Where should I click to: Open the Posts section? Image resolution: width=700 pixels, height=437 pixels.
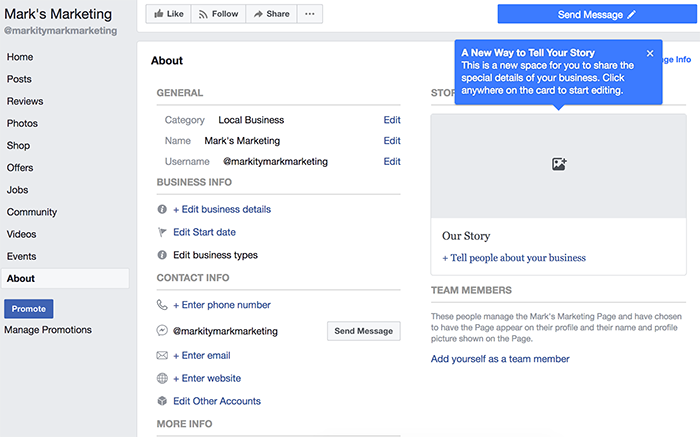tap(19, 79)
